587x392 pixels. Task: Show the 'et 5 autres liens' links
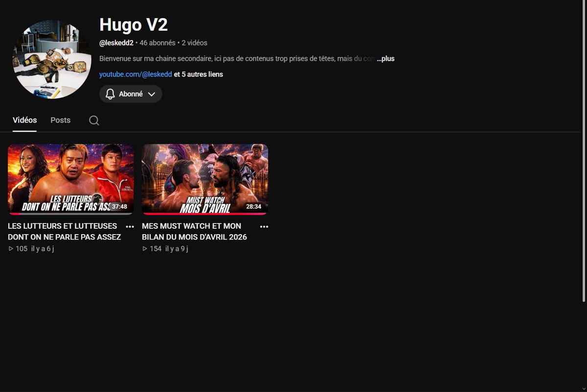[x=199, y=74]
